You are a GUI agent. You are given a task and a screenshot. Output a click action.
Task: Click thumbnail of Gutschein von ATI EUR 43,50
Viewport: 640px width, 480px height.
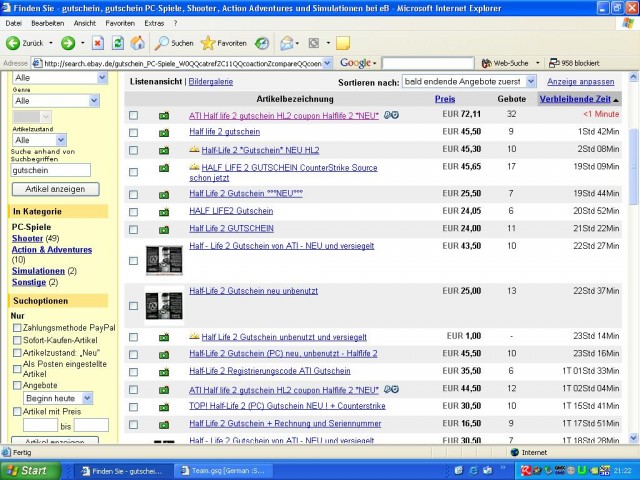[x=164, y=260]
